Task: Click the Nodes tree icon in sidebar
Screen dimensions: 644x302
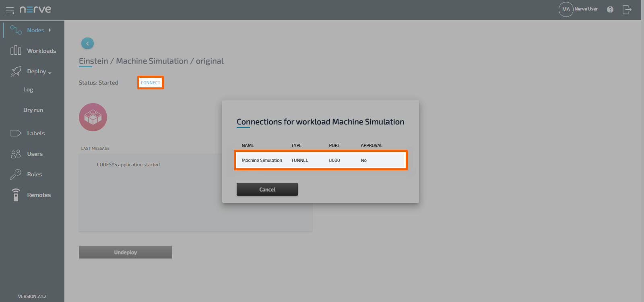Action: 16,30
